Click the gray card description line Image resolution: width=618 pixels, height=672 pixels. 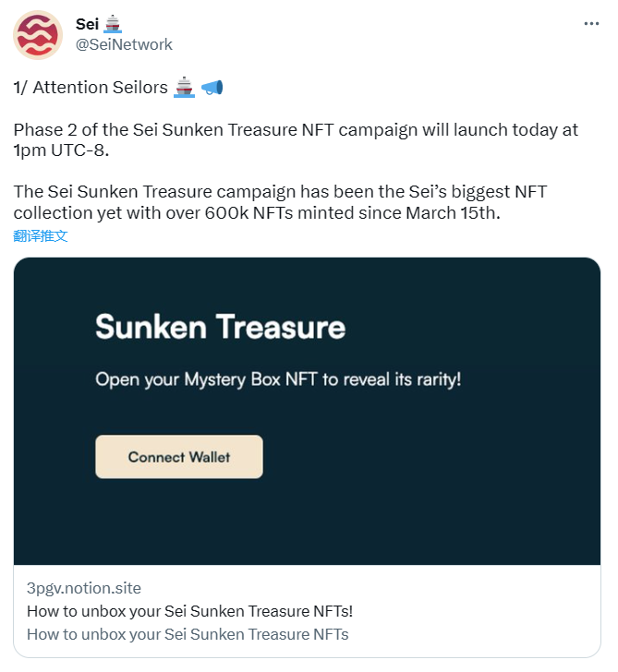[x=188, y=634]
